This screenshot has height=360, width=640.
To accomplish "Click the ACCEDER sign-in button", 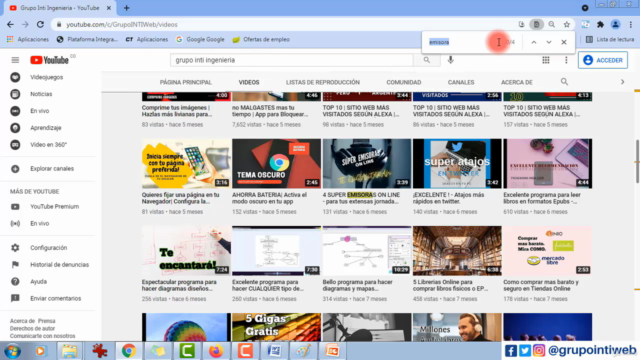I will point(603,60).
